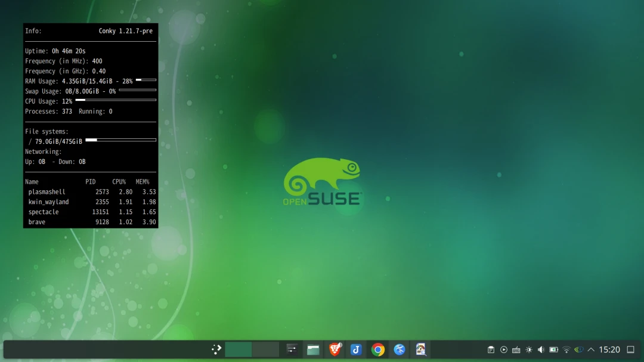This screenshot has height=362, width=644.
Task: Open the Brave browser
Action: pos(335,349)
